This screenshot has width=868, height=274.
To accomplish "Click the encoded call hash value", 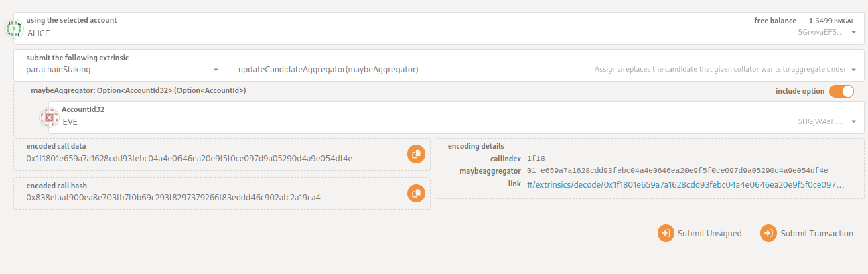I will [x=173, y=198].
